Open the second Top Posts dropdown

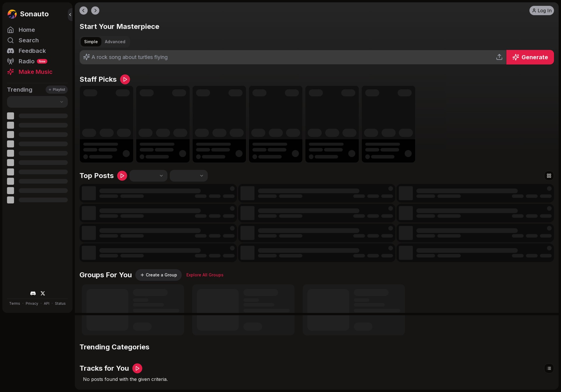pos(189,176)
